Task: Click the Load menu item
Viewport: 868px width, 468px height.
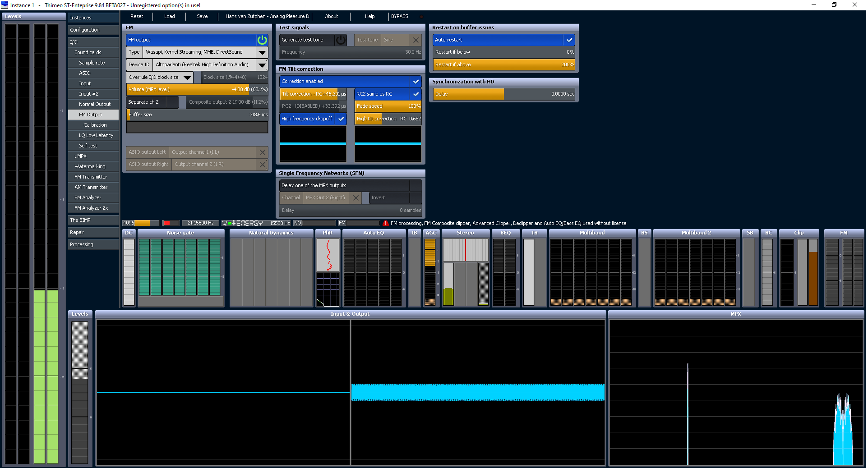Action: point(170,16)
